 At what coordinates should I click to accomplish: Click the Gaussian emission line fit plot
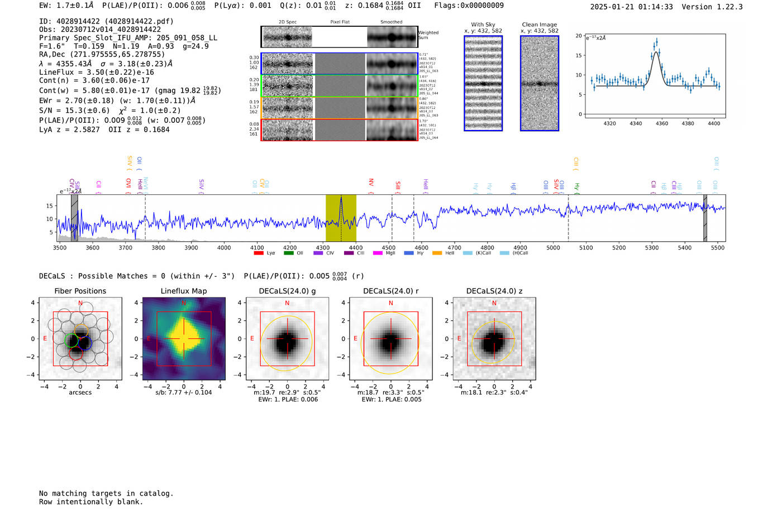point(655,76)
